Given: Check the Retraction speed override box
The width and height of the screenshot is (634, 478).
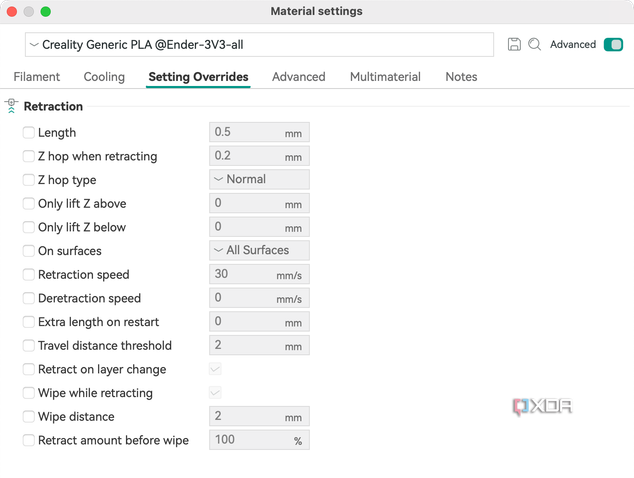Looking at the screenshot, I should (x=29, y=274).
